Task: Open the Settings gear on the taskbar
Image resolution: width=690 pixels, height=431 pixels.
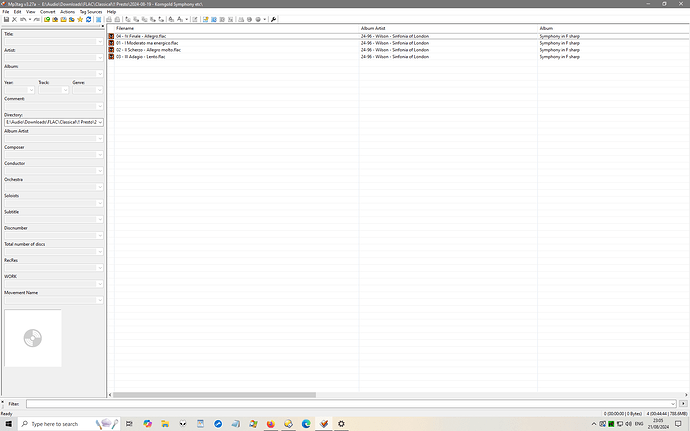Action: pos(341,424)
